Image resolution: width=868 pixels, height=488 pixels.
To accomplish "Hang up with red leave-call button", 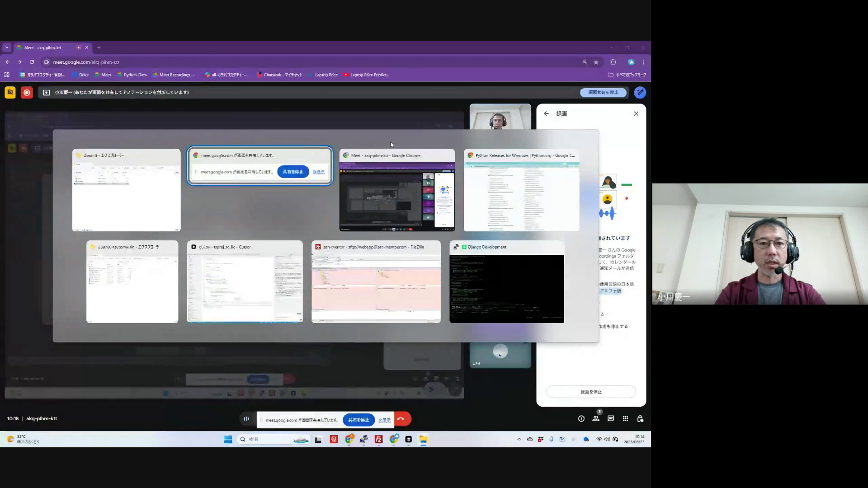I will point(401,419).
